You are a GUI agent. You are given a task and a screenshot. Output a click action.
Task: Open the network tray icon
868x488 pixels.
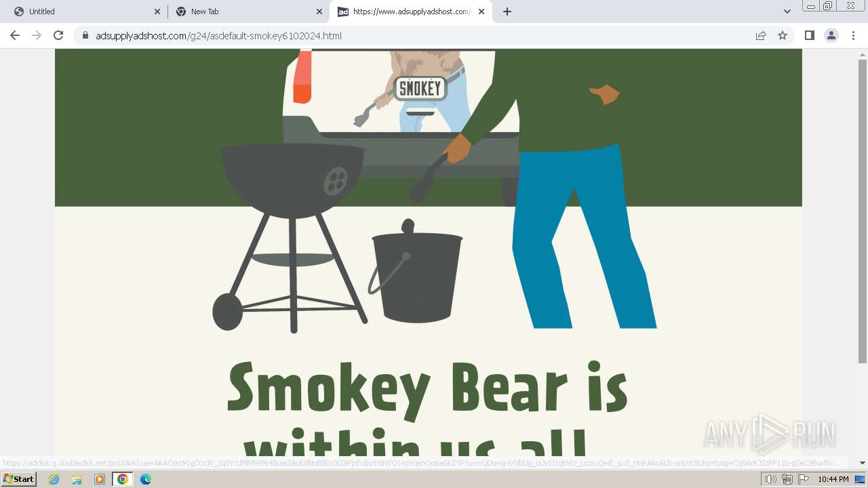coord(787,479)
